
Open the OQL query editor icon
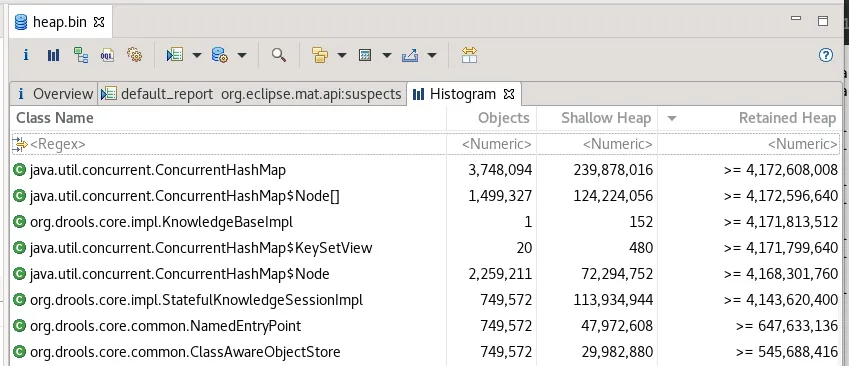pyautogui.click(x=107, y=55)
